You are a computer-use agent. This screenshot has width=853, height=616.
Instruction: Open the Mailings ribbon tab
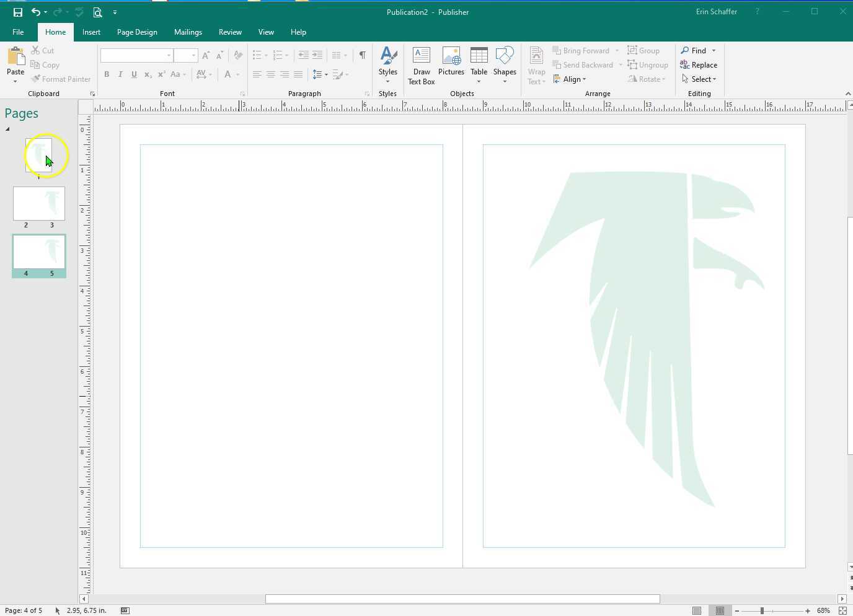[x=188, y=32]
